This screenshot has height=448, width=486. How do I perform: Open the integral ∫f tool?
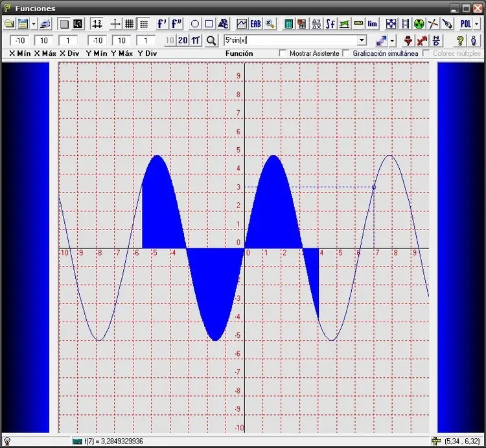coord(330,23)
